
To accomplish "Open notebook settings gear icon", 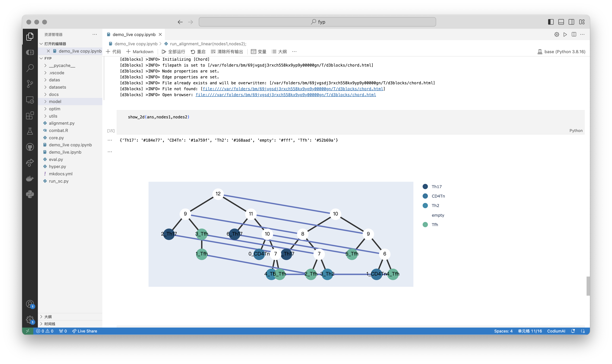I will (x=557, y=35).
